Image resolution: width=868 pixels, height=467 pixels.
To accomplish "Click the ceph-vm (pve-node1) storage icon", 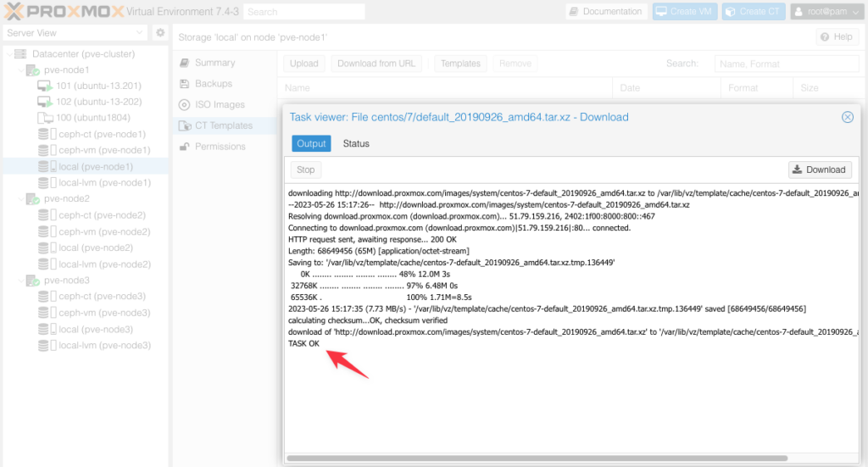I will (x=47, y=150).
